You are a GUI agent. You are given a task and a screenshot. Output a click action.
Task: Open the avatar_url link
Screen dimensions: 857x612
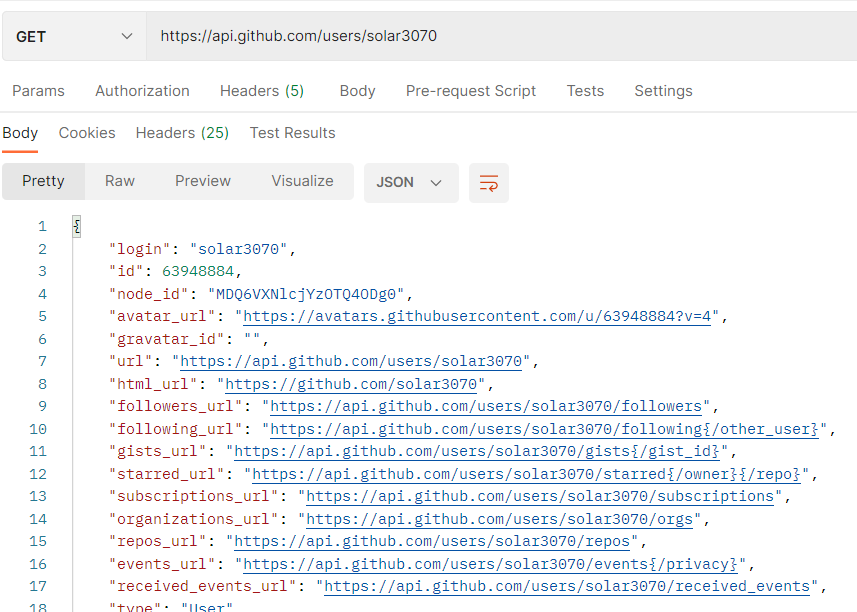(477, 316)
